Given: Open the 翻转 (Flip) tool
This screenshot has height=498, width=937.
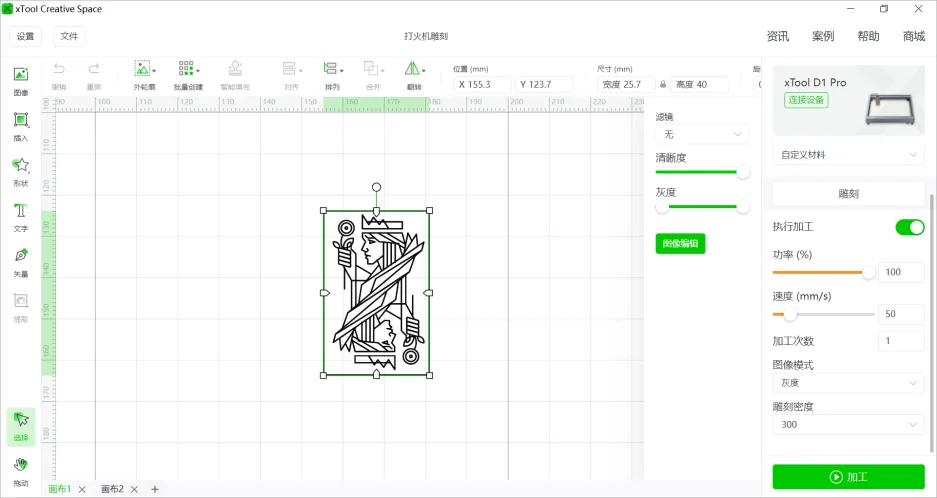Looking at the screenshot, I should point(414,75).
